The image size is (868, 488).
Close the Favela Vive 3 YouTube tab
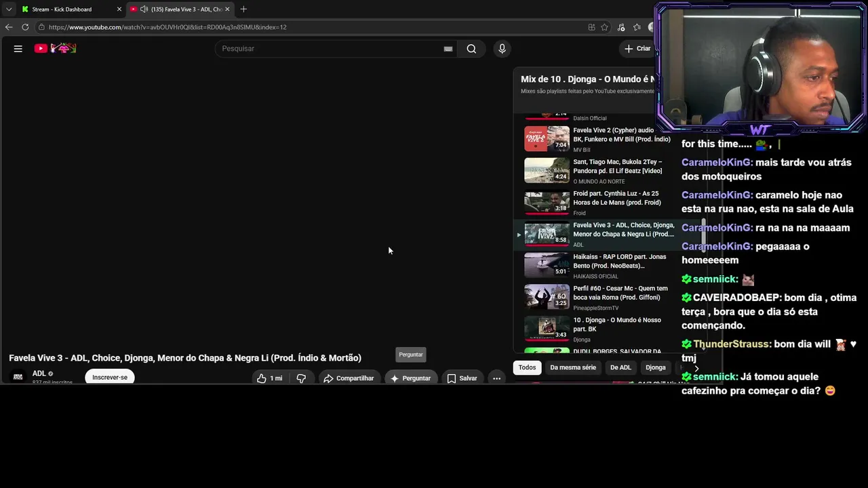[x=227, y=9]
